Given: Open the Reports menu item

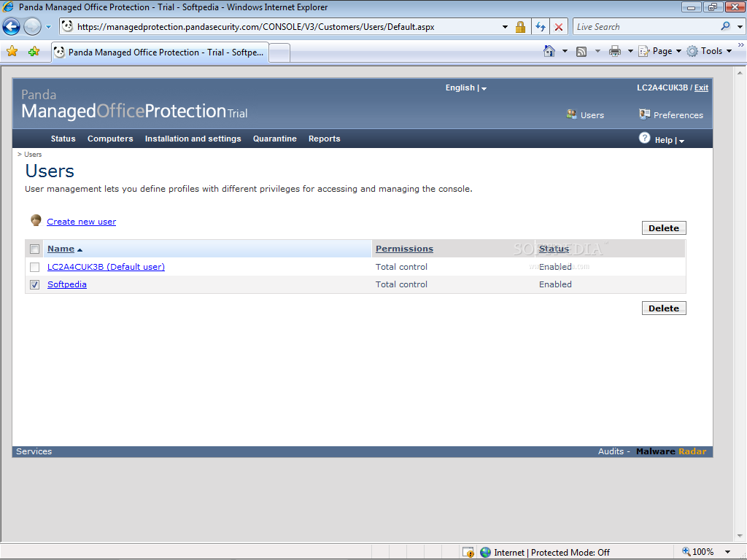Looking at the screenshot, I should (324, 139).
